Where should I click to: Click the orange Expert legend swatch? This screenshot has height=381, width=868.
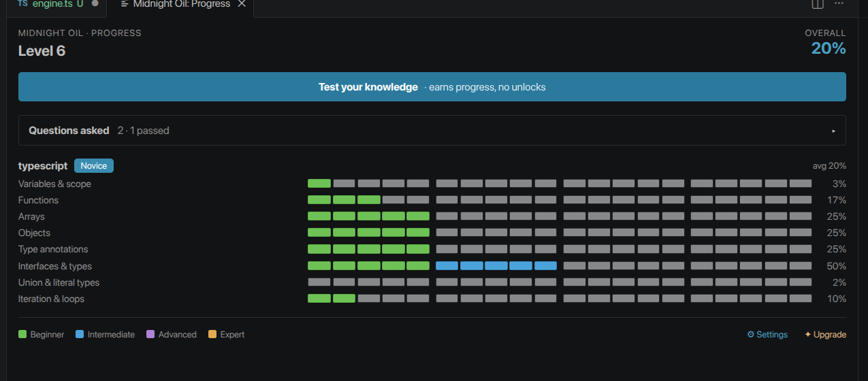(212, 335)
